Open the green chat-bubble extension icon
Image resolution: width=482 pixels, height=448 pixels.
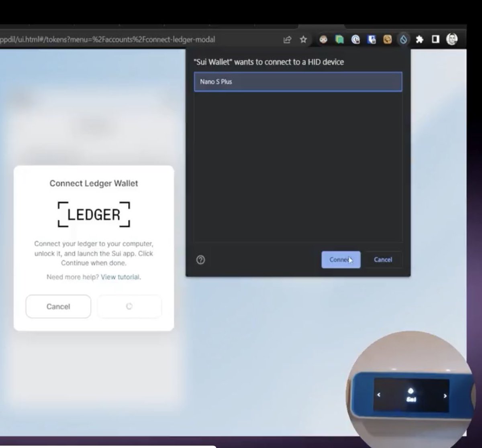pyautogui.click(x=339, y=39)
